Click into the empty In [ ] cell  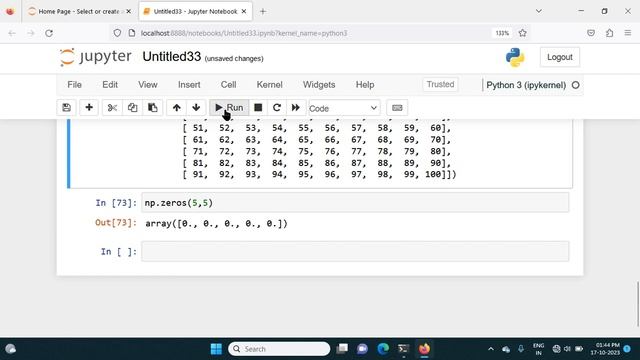(355, 251)
